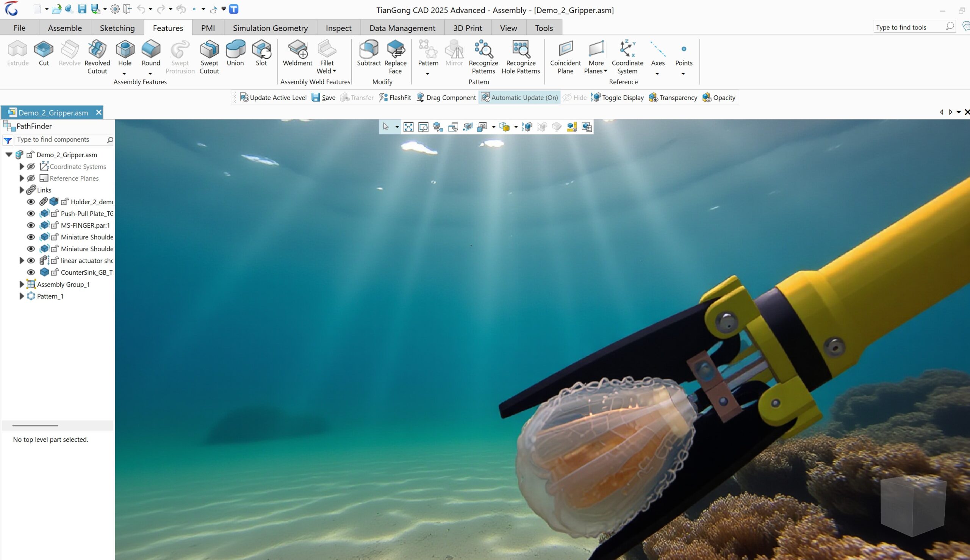Expand the Assembly Group_1 node

(22, 284)
